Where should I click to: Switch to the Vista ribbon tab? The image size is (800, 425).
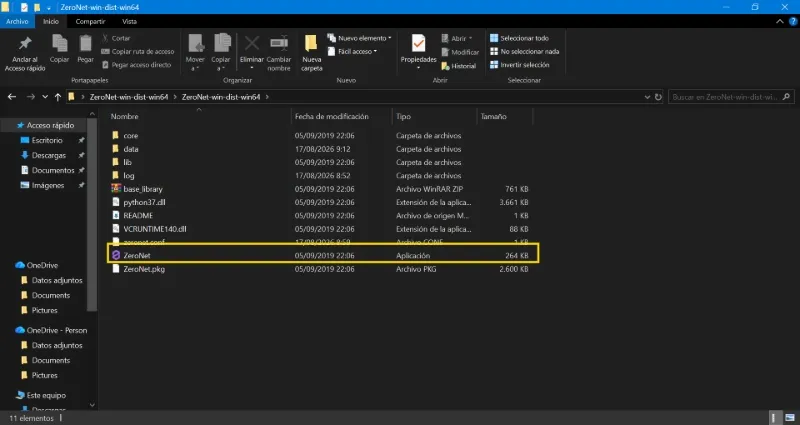tap(129, 21)
